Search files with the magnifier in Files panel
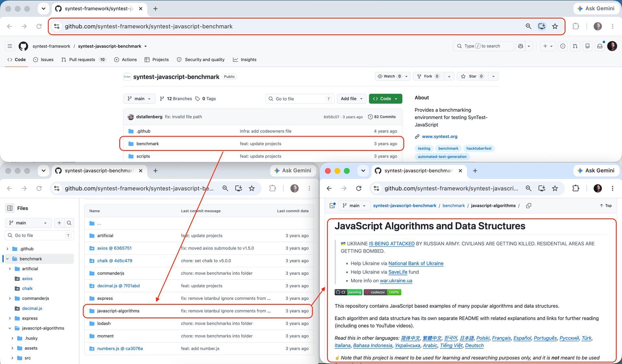The height and width of the screenshot is (364, 622). (x=69, y=223)
